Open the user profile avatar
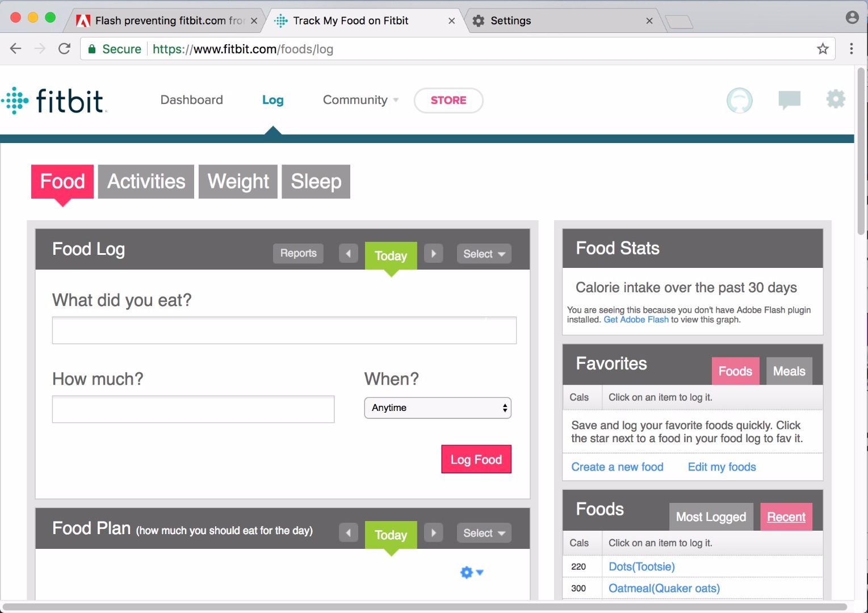This screenshot has width=868, height=613. point(739,100)
